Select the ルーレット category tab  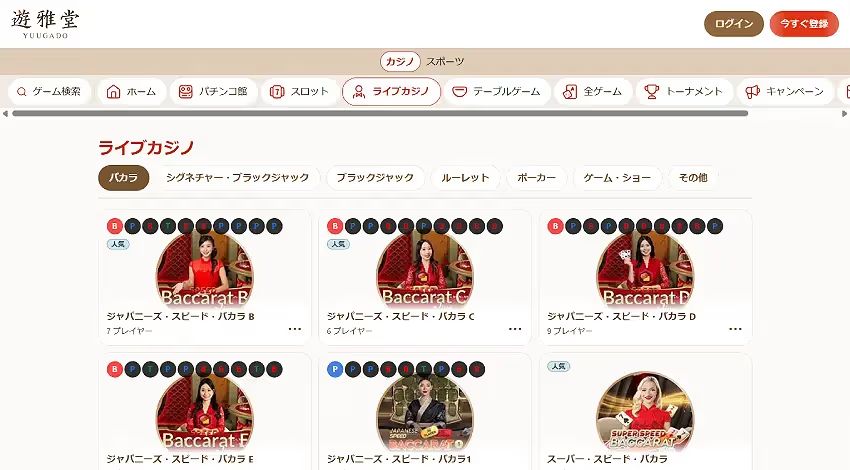coord(465,177)
